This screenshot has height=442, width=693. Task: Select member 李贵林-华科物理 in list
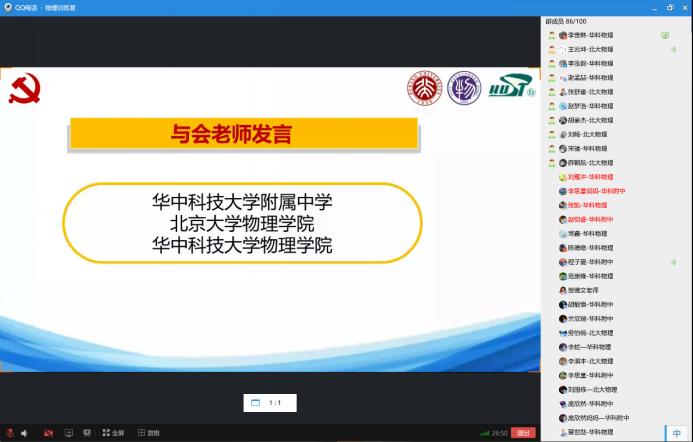click(x=591, y=35)
